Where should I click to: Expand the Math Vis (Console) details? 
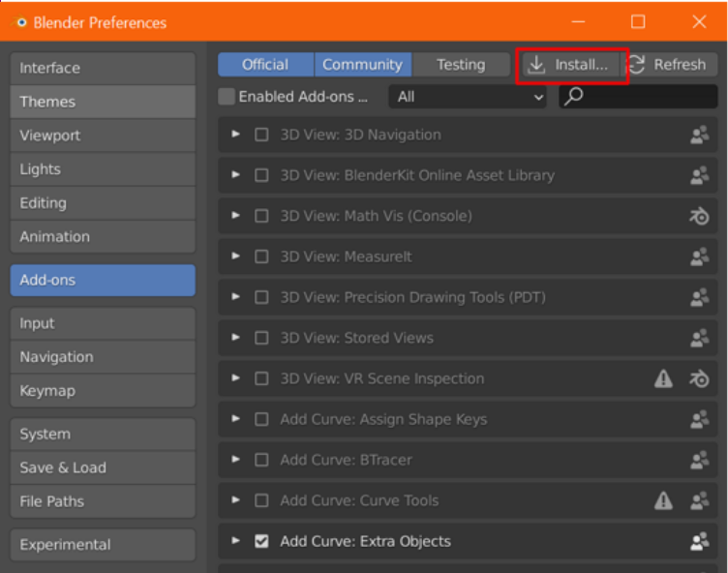236,216
